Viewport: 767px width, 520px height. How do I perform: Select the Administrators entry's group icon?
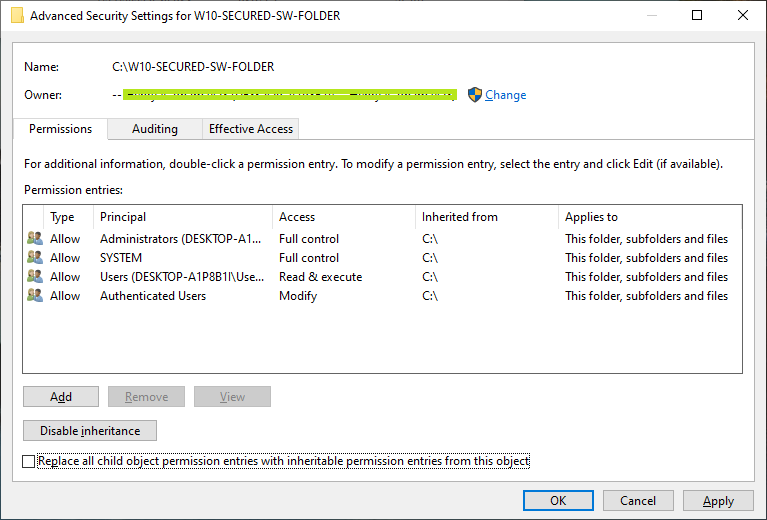[35, 238]
